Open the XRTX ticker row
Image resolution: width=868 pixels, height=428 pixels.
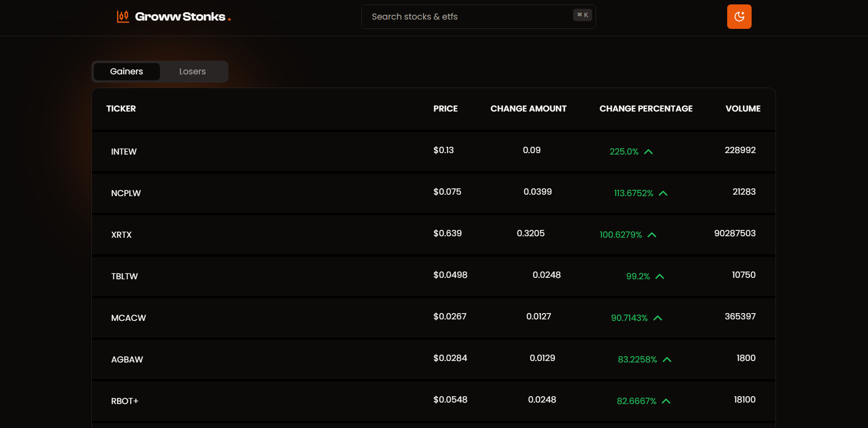(x=433, y=235)
